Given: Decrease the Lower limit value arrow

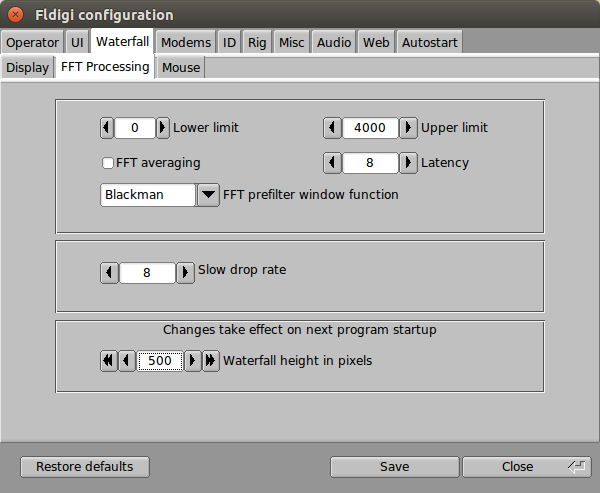Looking at the screenshot, I should click(108, 128).
